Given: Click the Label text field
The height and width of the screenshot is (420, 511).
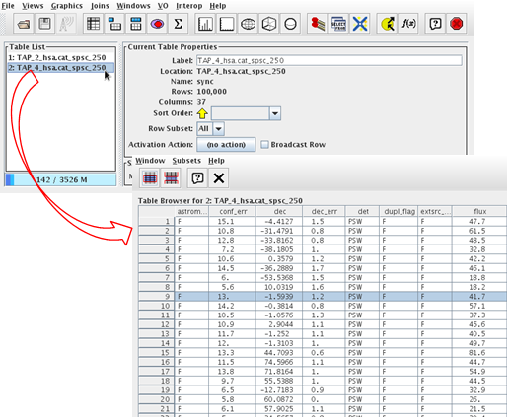Looking at the screenshot, I should pos(329,60).
